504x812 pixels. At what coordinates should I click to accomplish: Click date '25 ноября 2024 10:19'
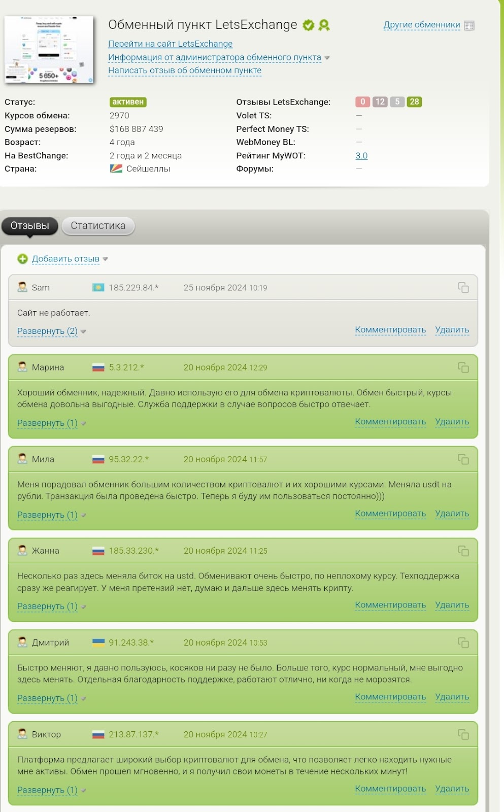pyautogui.click(x=225, y=288)
